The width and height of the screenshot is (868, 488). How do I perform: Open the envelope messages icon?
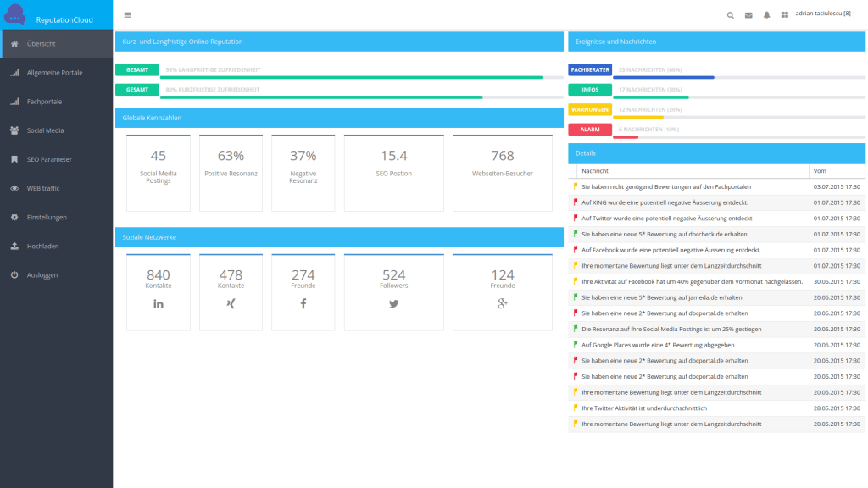[748, 14]
